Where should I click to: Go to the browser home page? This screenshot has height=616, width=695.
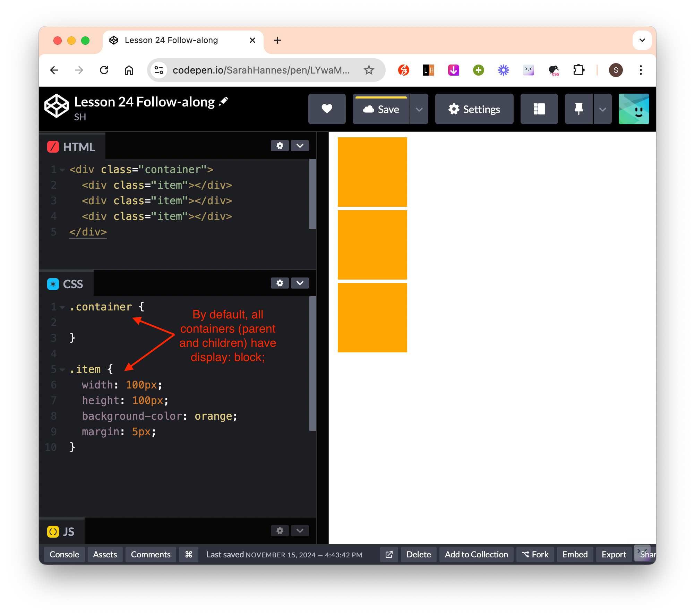click(129, 70)
